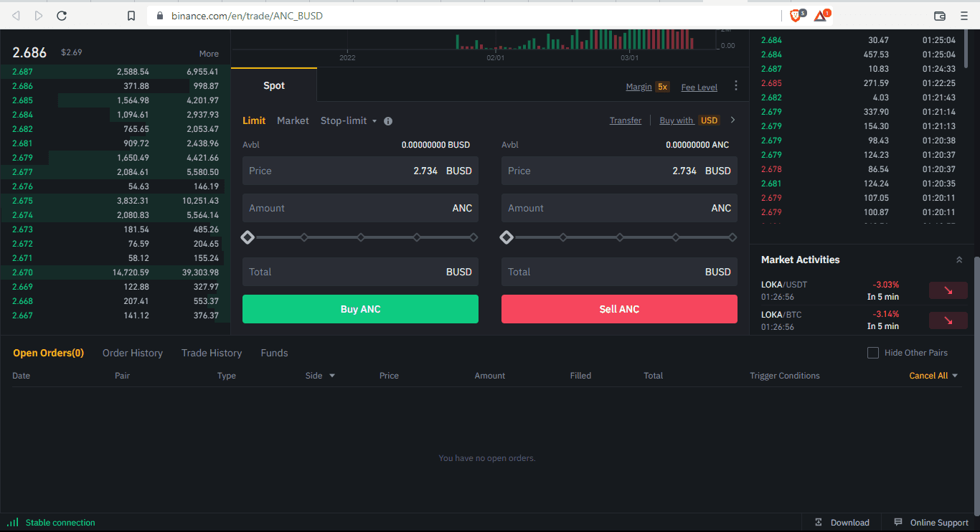Viewport: 980px width, 532px height.
Task: Expand the Stop-limit order type dropdown
Action: click(349, 120)
